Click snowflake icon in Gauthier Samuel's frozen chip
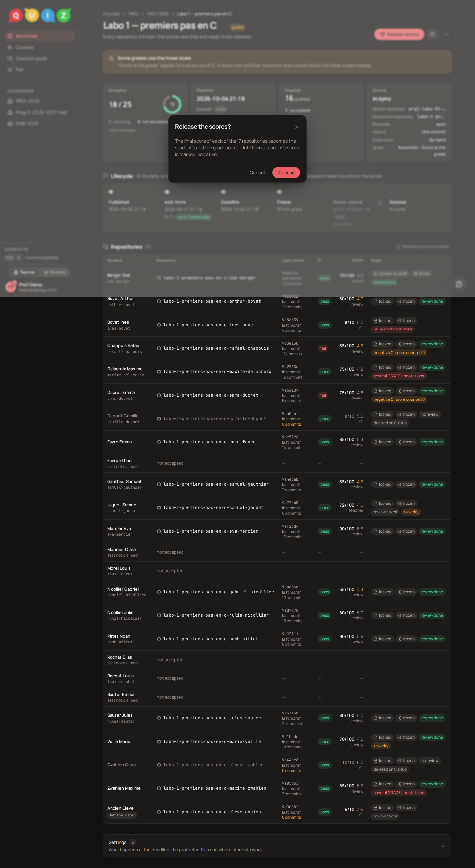The width and height of the screenshot is (475, 868). pos(399,485)
